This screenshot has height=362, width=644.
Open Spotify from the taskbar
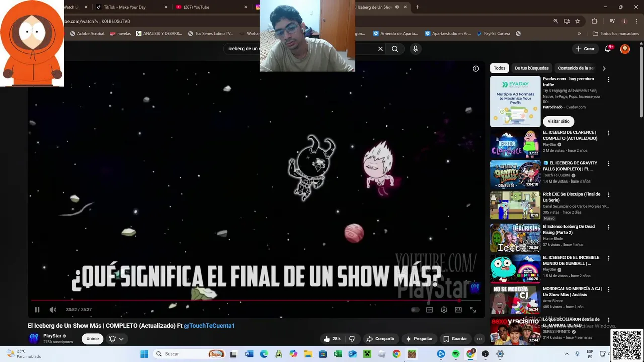[x=456, y=354]
